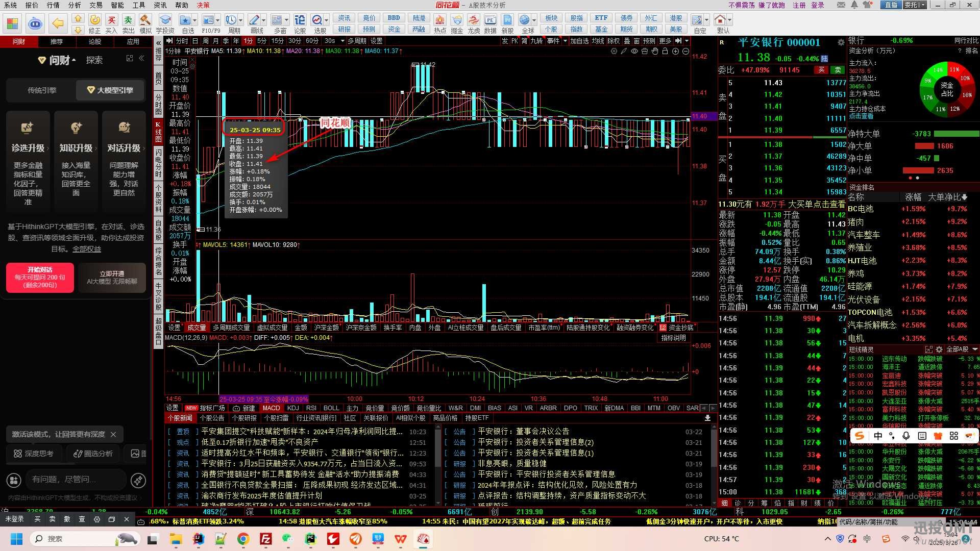
Task: Open the dropdown arrow next to F10/F9
Action: tap(218, 20)
